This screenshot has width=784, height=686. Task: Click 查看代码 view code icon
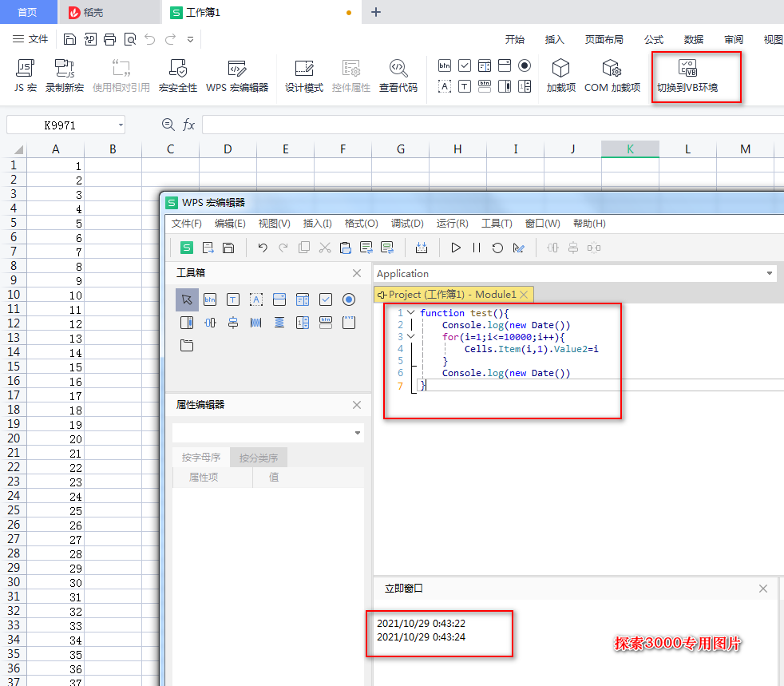[x=398, y=76]
